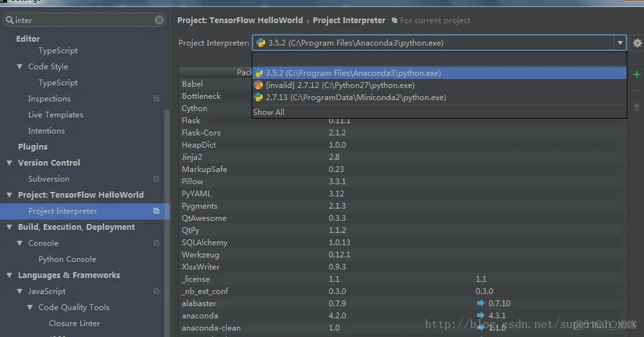The width and height of the screenshot is (644, 337).
Task: Collapse the Version Control section
Action: [x=10, y=162]
